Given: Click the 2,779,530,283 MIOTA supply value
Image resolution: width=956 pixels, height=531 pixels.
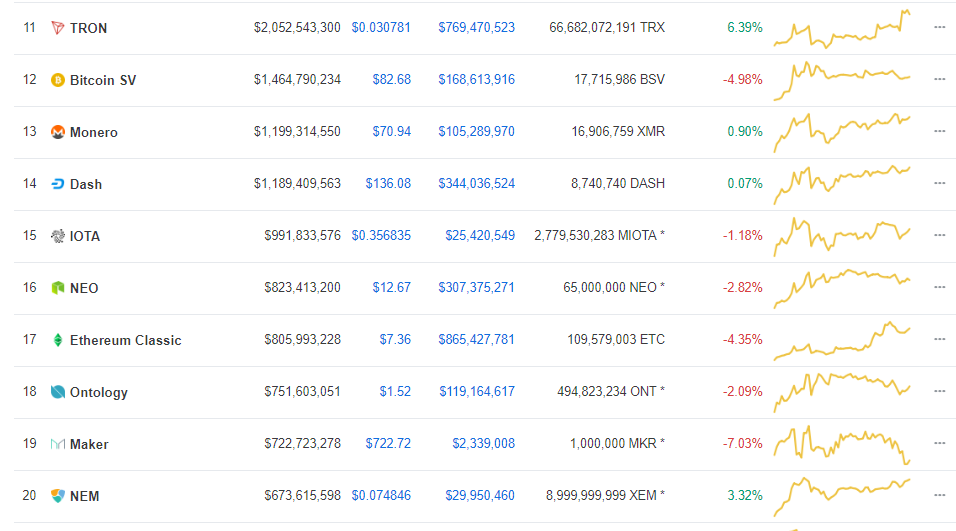Looking at the screenshot, I should 599,235.
